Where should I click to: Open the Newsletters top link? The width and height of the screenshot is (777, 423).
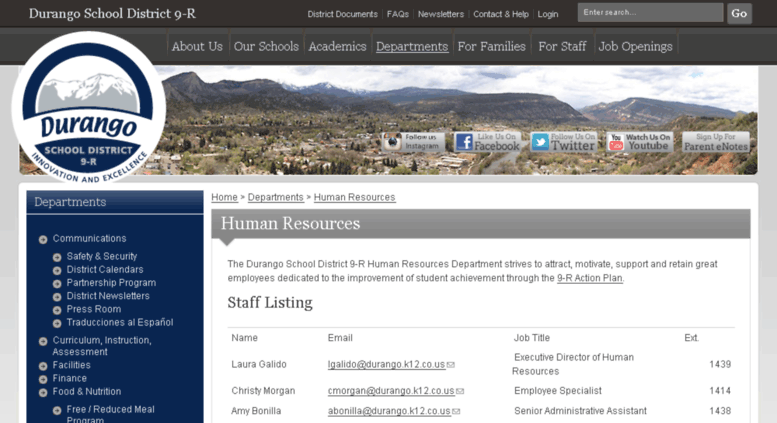coord(441,14)
